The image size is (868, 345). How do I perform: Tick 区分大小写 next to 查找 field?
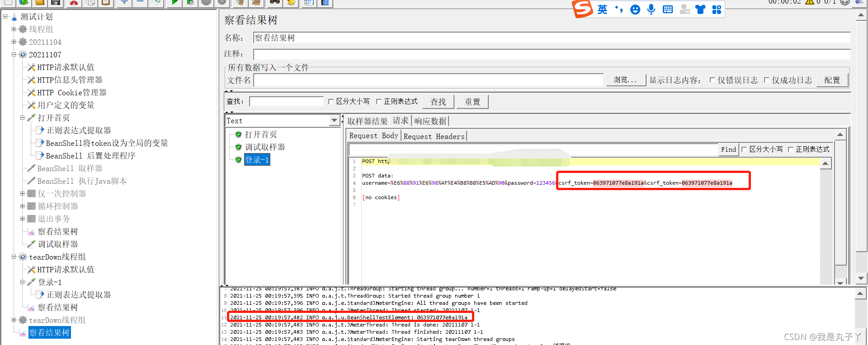click(331, 102)
